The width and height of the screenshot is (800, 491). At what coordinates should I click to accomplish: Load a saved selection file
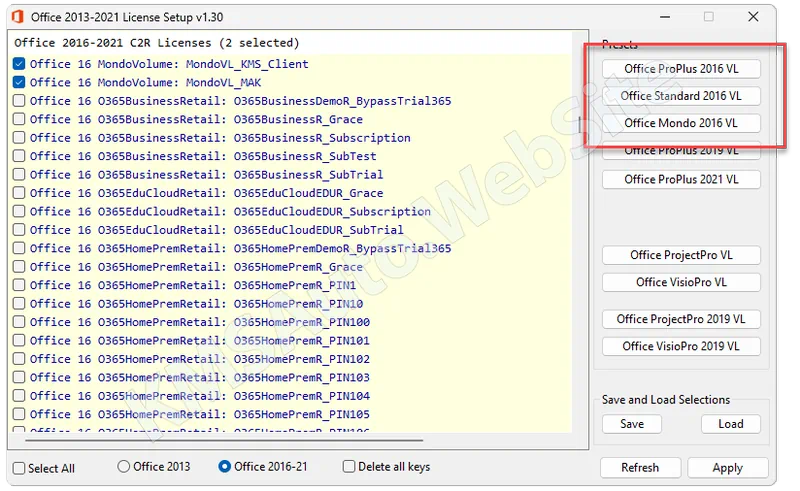click(731, 424)
